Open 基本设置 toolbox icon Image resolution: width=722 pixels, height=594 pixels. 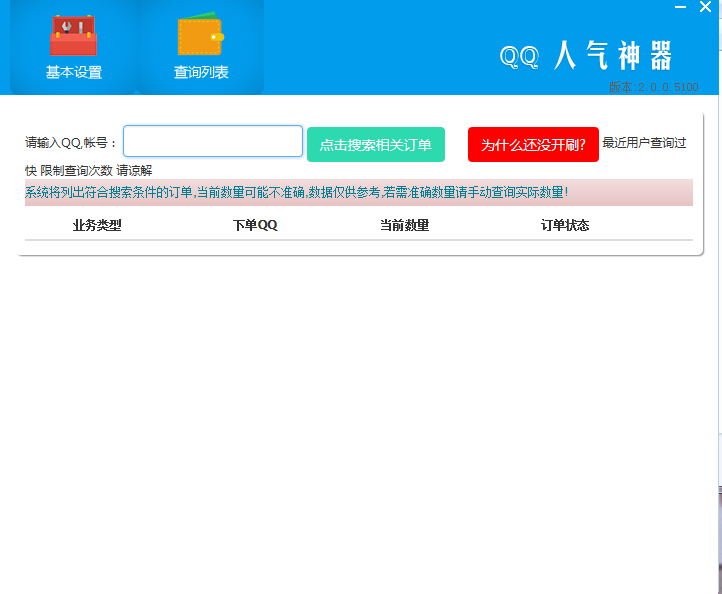pyautogui.click(x=74, y=35)
